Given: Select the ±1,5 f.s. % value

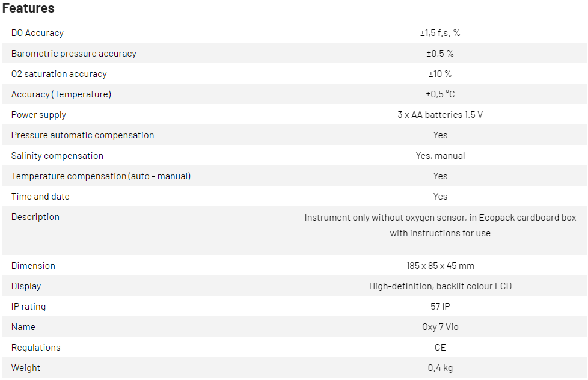Looking at the screenshot, I should (x=440, y=33).
